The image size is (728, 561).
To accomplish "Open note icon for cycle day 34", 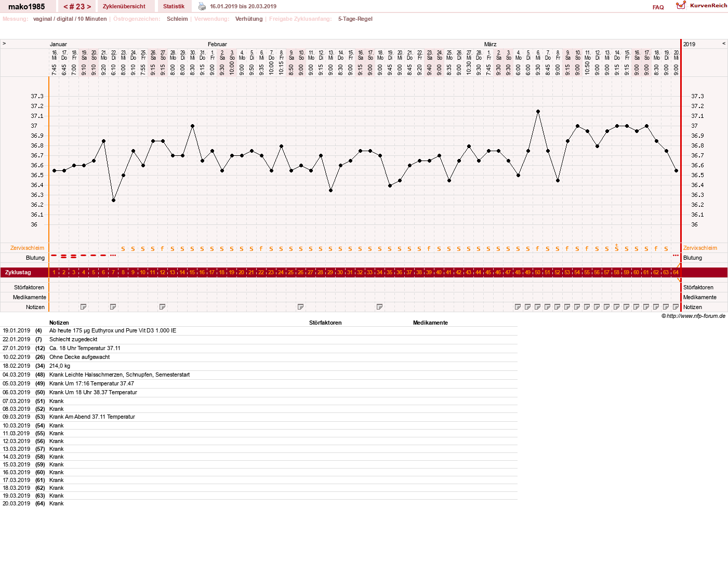I will [x=380, y=307].
